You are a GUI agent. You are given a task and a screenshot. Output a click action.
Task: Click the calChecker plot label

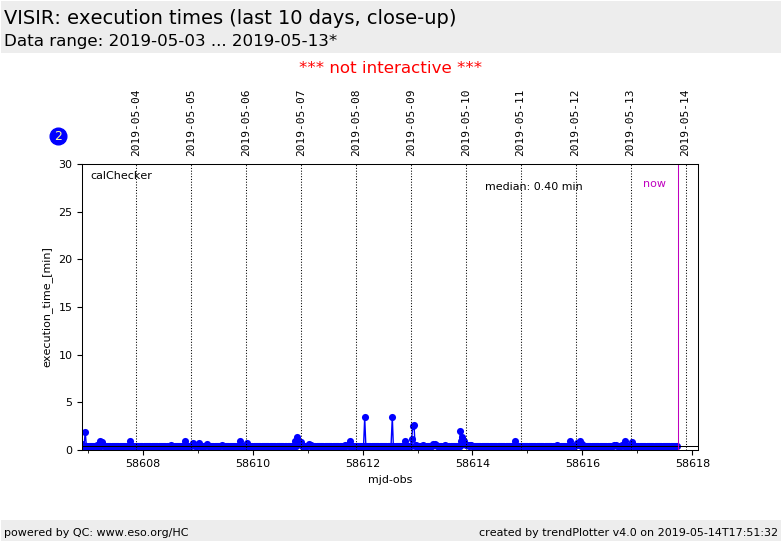point(121,176)
